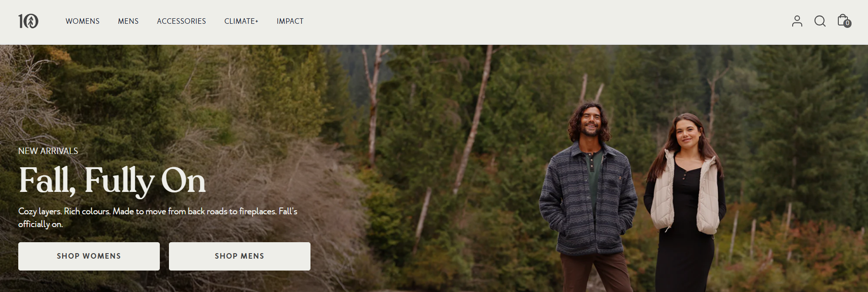Click the cart item count badge
The image size is (868, 292).
847,24
